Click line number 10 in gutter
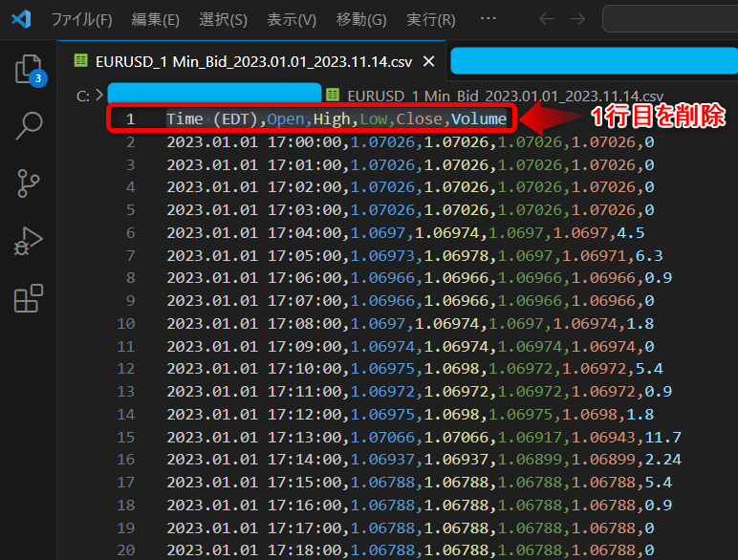Image resolution: width=738 pixels, height=560 pixels. pyautogui.click(x=125, y=324)
